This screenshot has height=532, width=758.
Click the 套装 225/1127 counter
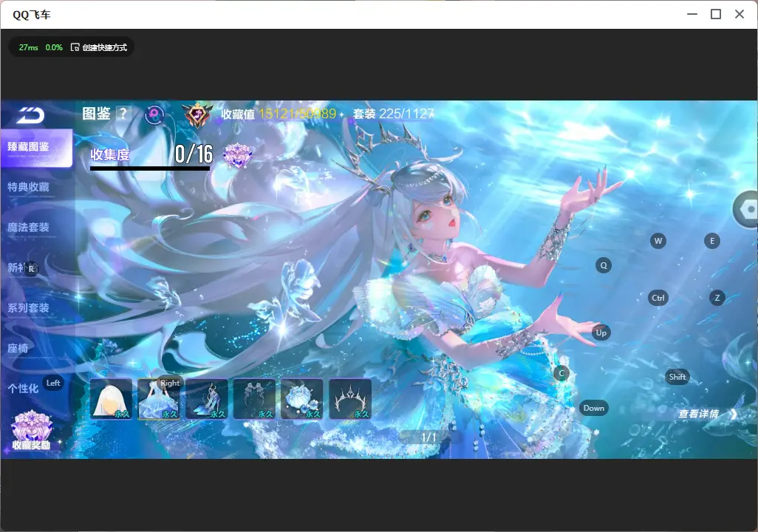pyautogui.click(x=394, y=114)
